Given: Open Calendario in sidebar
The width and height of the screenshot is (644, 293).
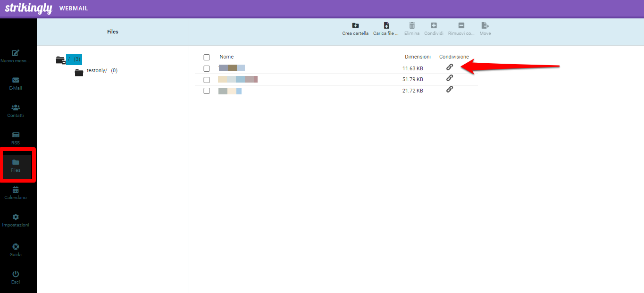Looking at the screenshot, I should [16, 193].
